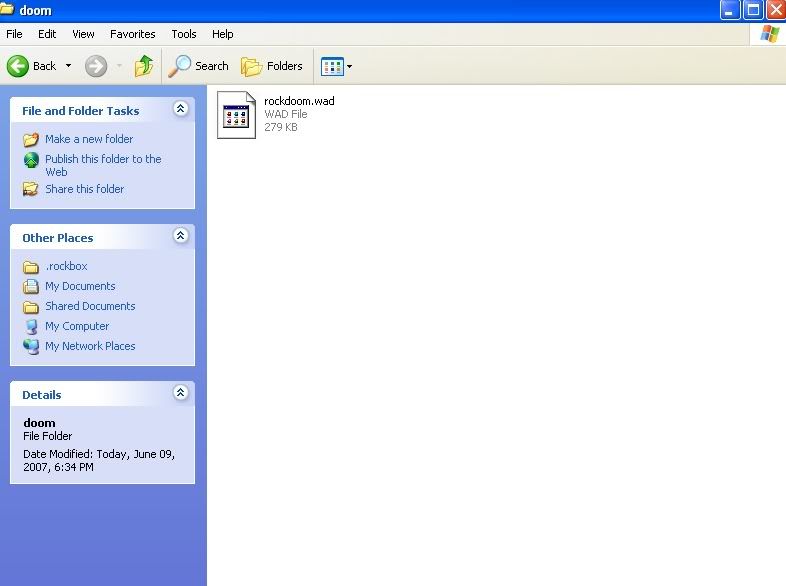786x586 pixels.
Task: Open the Tools menu
Action: pyautogui.click(x=184, y=34)
